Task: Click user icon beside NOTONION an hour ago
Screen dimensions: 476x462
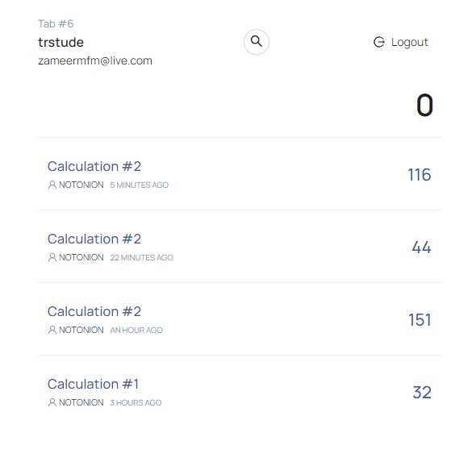Action: click(x=52, y=330)
